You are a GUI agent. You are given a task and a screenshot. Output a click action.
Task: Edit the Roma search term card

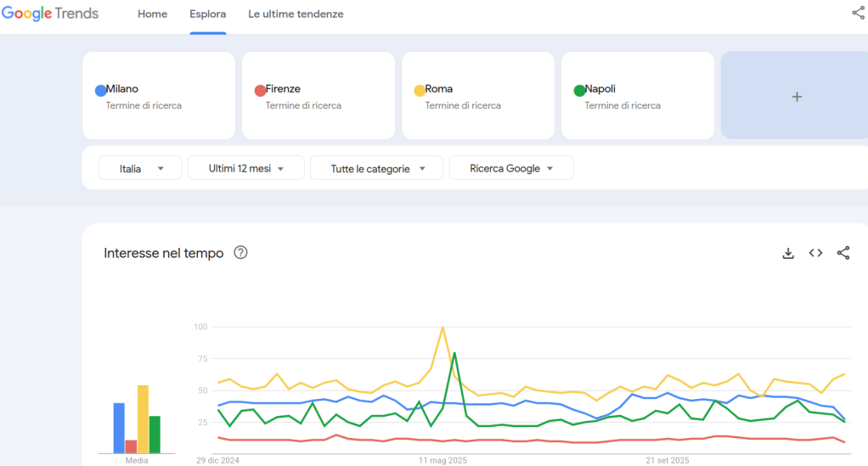tap(477, 96)
